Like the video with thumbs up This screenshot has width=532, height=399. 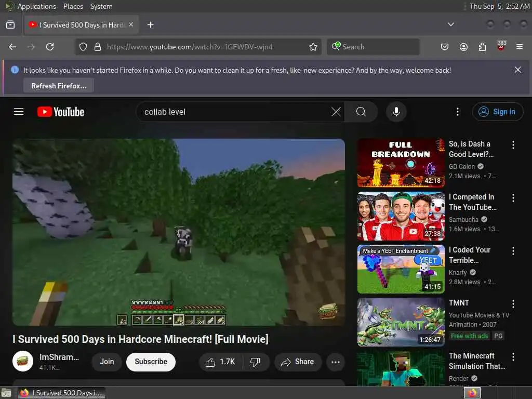click(220, 362)
